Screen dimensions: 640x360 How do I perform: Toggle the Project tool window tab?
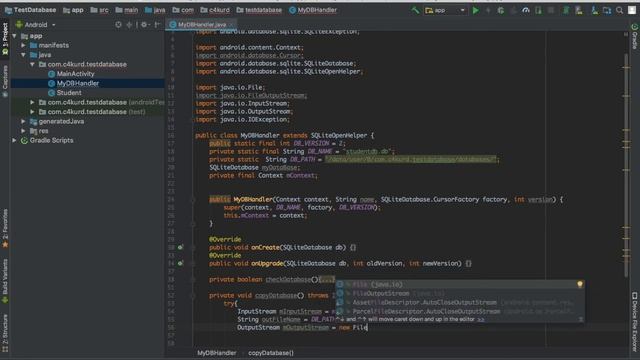[x=5, y=39]
